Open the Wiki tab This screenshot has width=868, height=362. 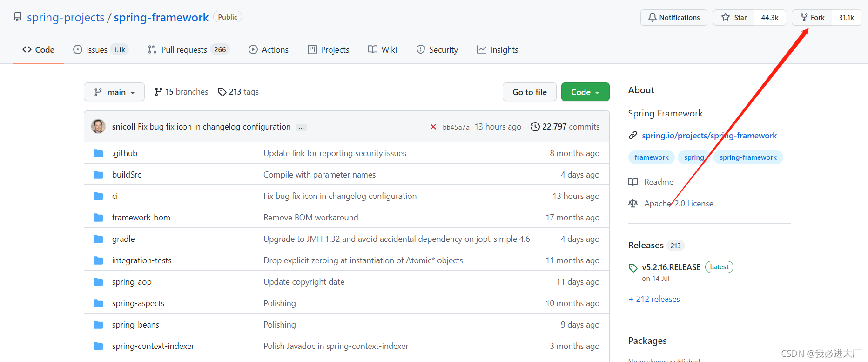[x=382, y=49]
